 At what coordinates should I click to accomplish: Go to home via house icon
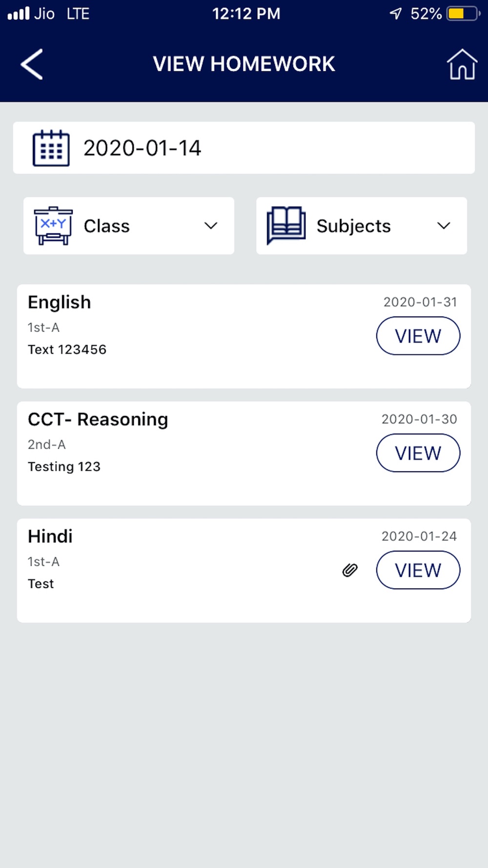(x=462, y=64)
